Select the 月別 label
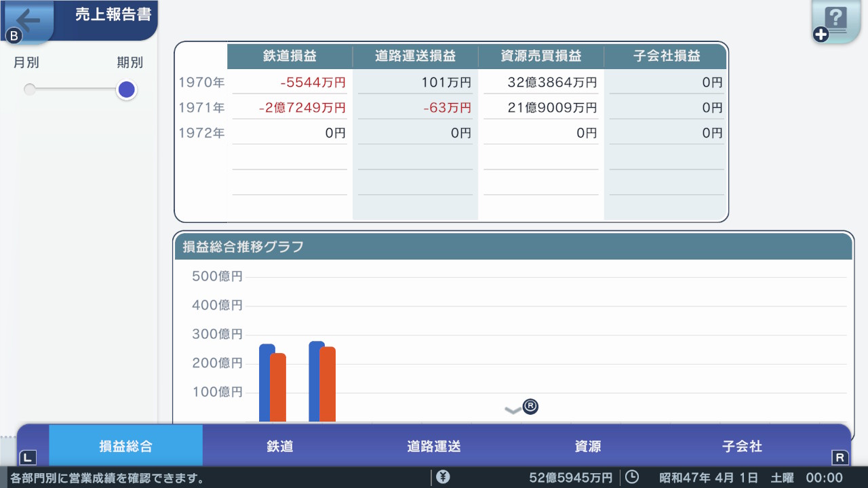868x488 pixels. [26, 62]
